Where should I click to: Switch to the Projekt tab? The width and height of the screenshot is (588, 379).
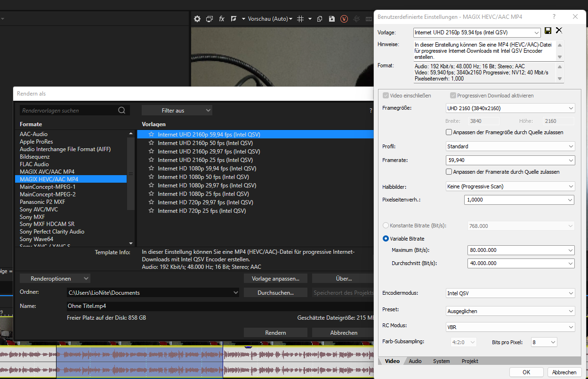point(470,361)
